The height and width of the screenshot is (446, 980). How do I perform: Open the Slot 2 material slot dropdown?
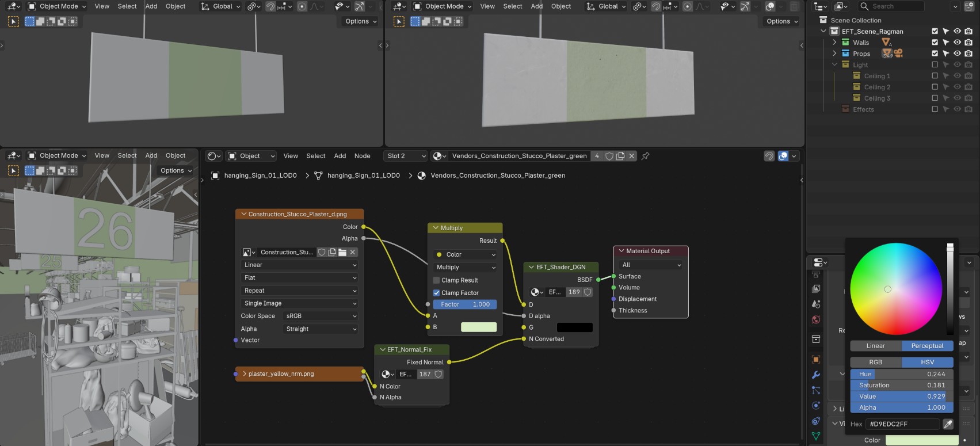coord(406,156)
